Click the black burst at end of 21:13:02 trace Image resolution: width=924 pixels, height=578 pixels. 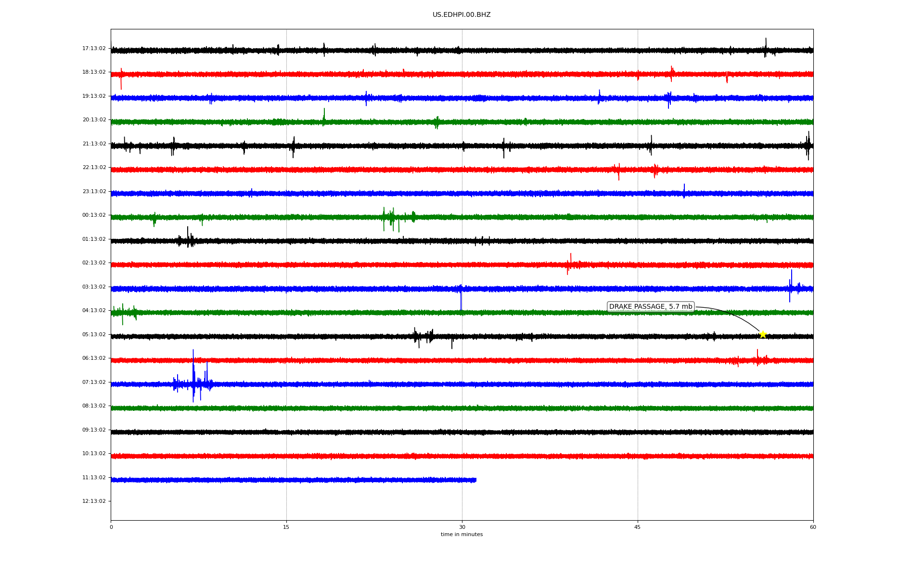(x=808, y=145)
